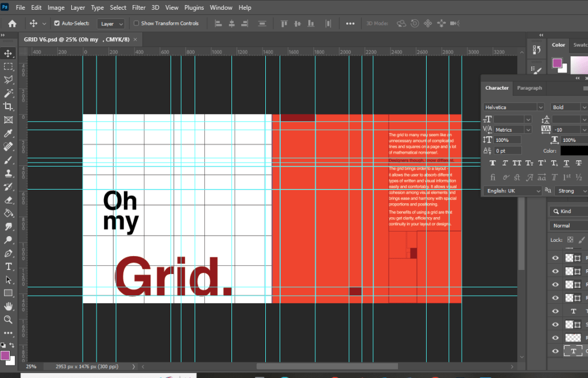Click the Pen tool
588x378 pixels.
(8, 253)
